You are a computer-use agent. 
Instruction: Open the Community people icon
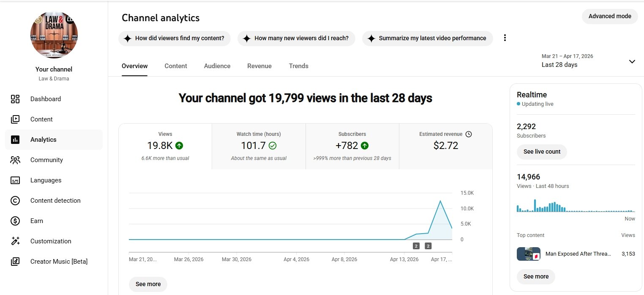(x=15, y=160)
